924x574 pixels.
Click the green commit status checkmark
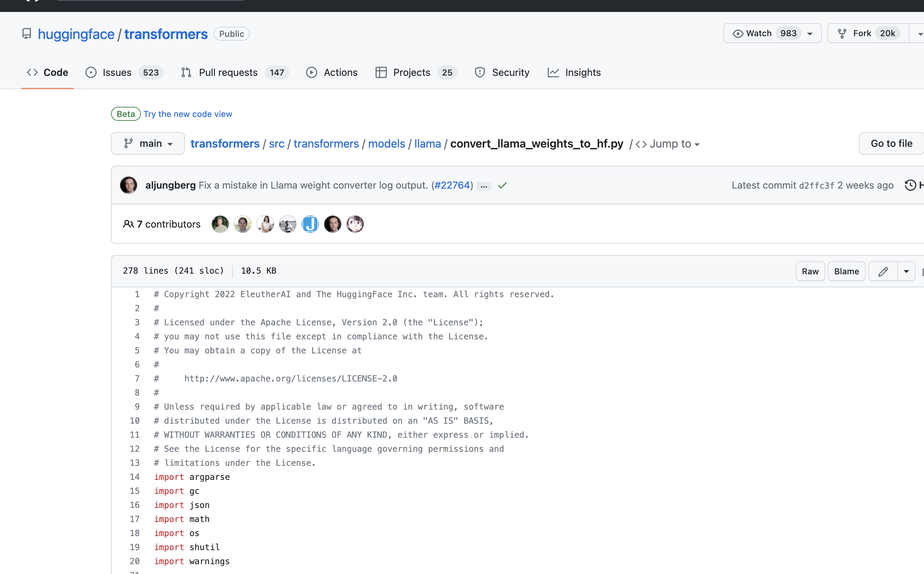click(502, 185)
